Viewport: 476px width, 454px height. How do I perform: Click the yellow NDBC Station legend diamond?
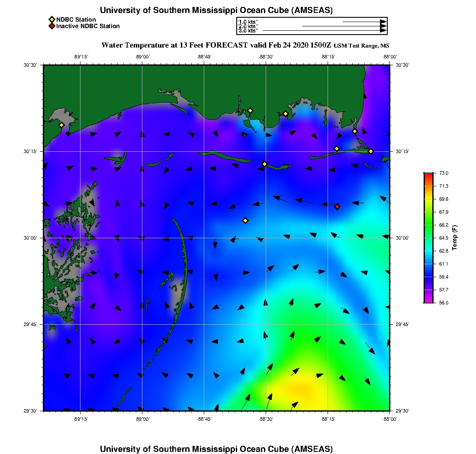(x=51, y=19)
